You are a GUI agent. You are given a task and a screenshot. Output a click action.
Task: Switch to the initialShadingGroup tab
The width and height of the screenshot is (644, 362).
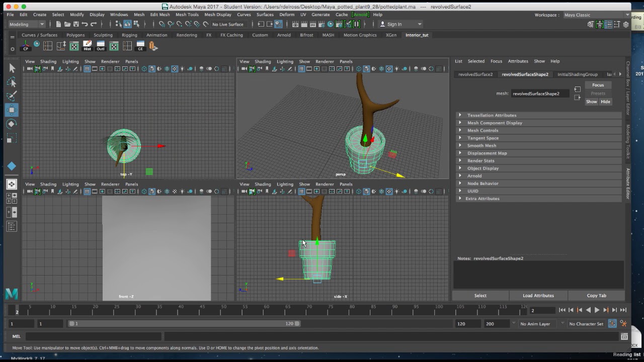577,74
